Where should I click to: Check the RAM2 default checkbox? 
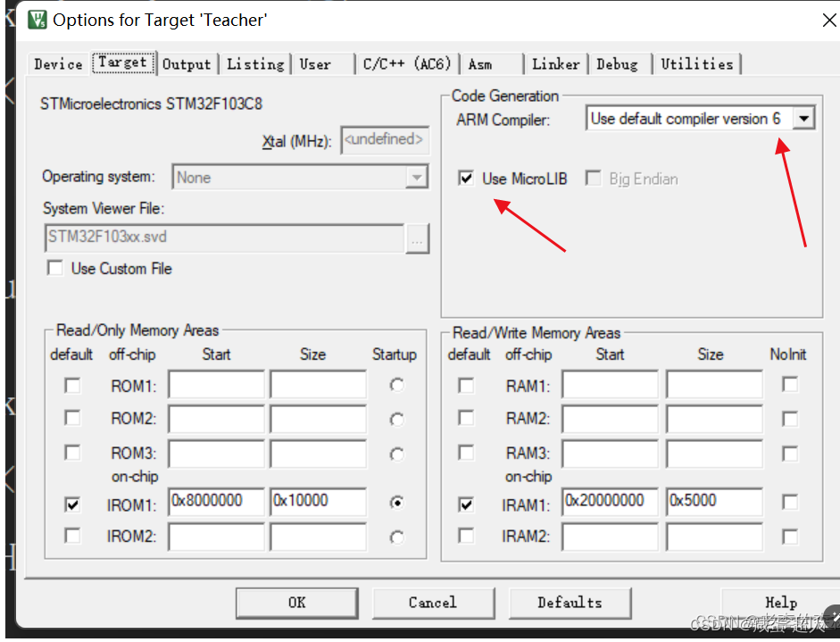(x=466, y=418)
